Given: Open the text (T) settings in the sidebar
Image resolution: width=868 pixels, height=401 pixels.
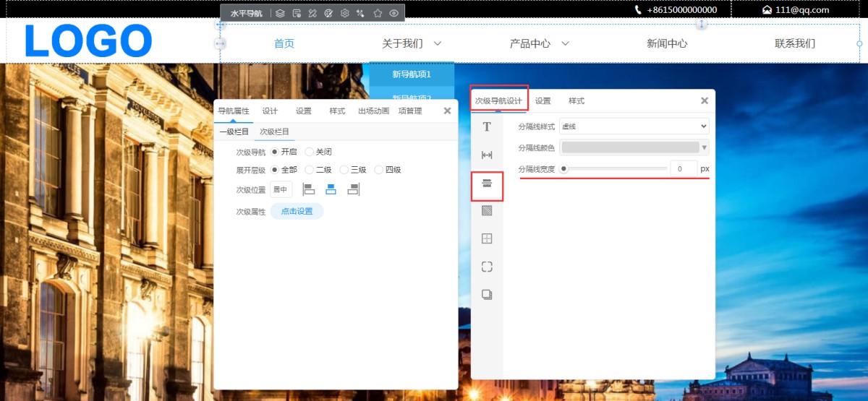Looking at the screenshot, I should coord(487,127).
